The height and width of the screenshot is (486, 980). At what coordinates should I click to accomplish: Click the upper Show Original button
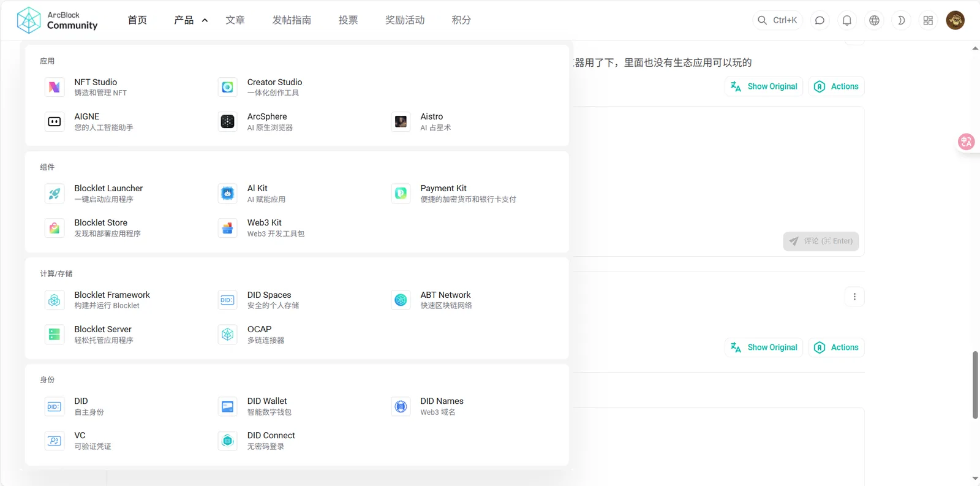coord(764,86)
